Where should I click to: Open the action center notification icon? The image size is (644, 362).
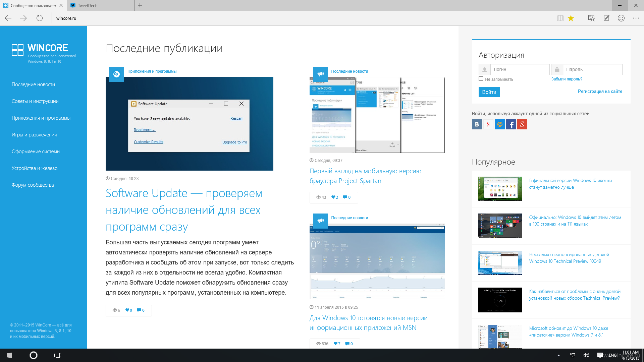coord(600,355)
